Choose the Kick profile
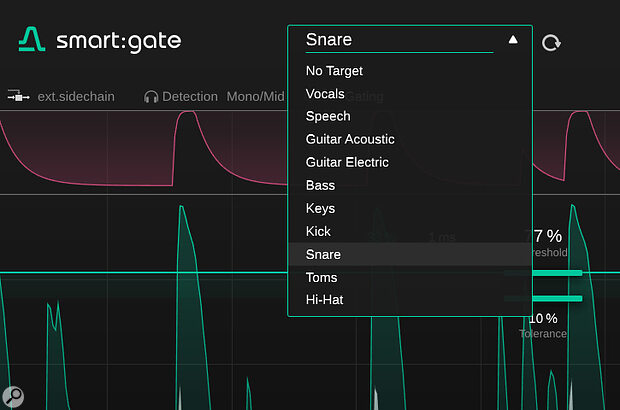The height and width of the screenshot is (410, 620). [x=319, y=232]
